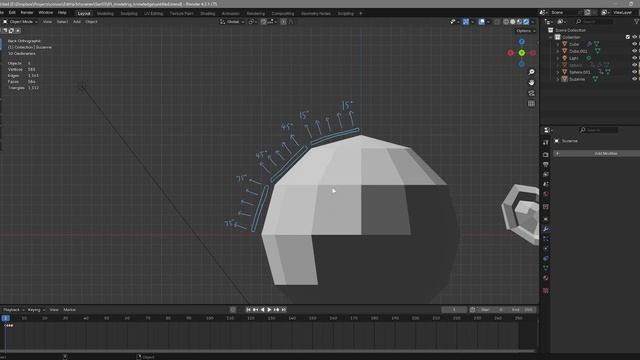640x360 pixels.
Task: Select rendered viewport shading
Action: point(526,22)
